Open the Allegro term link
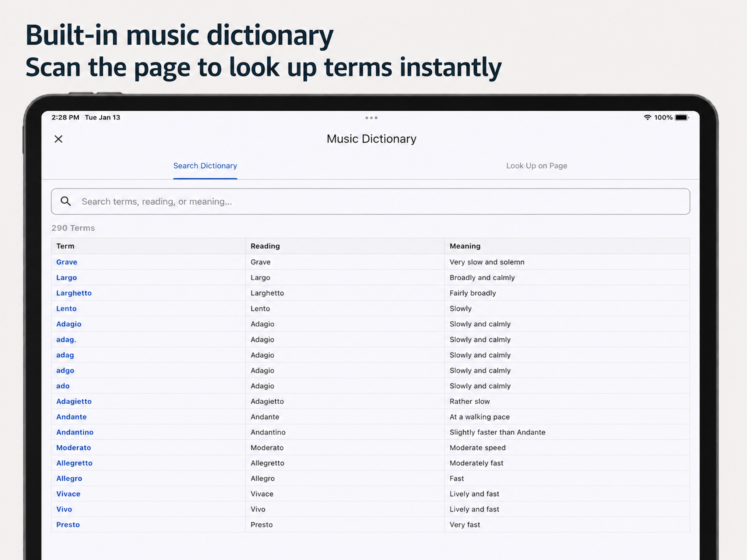Image resolution: width=747 pixels, height=560 pixels. coord(69,479)
